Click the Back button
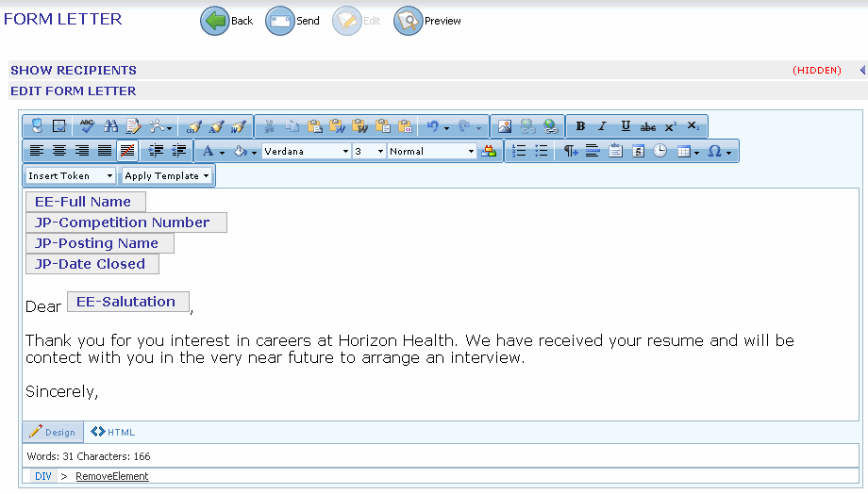Viewport: 868px width, 494px height. point(226,21)
